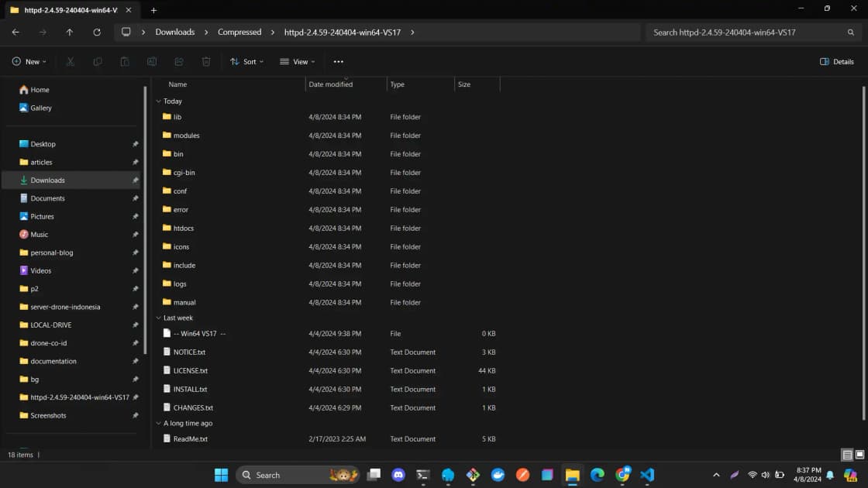This screenshot has height=488, width=868.
Task: Open Task View on taskbar
Action: (x=374, y=475)
